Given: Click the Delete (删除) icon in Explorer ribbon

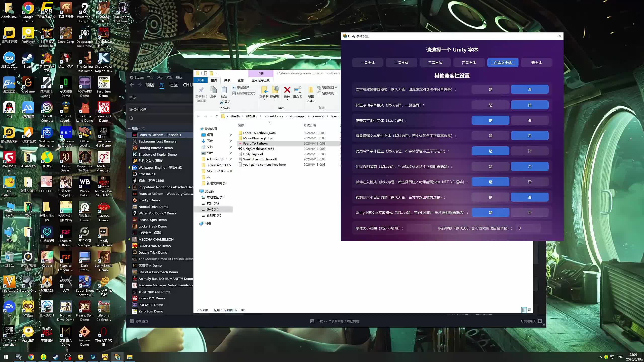Looking at the screenshot, I should point(287,90).
